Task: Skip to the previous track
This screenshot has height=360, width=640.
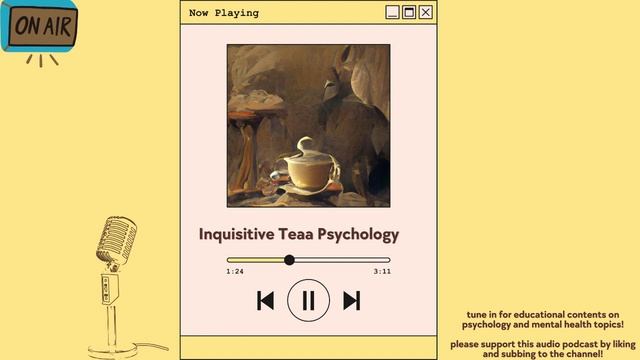Action: 265,301
